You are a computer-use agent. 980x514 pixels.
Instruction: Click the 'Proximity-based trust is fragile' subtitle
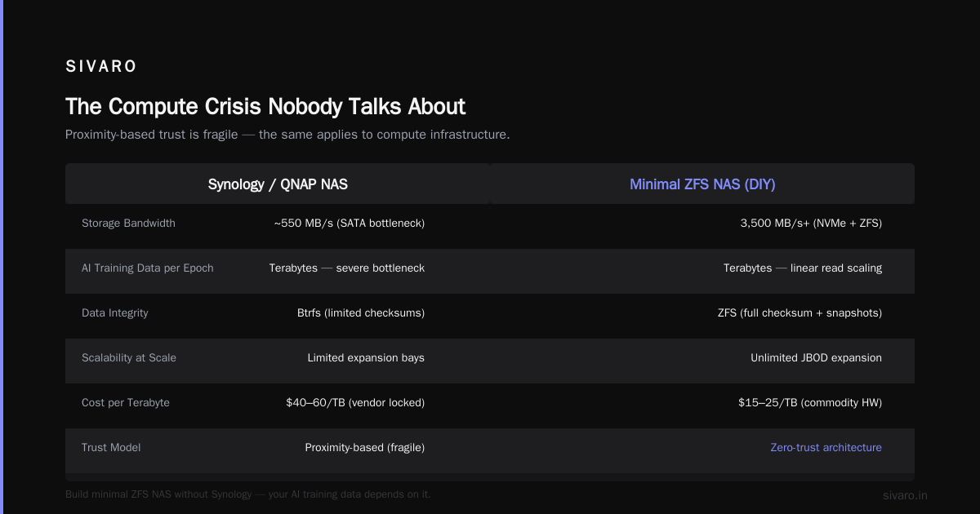coord(287,135)
